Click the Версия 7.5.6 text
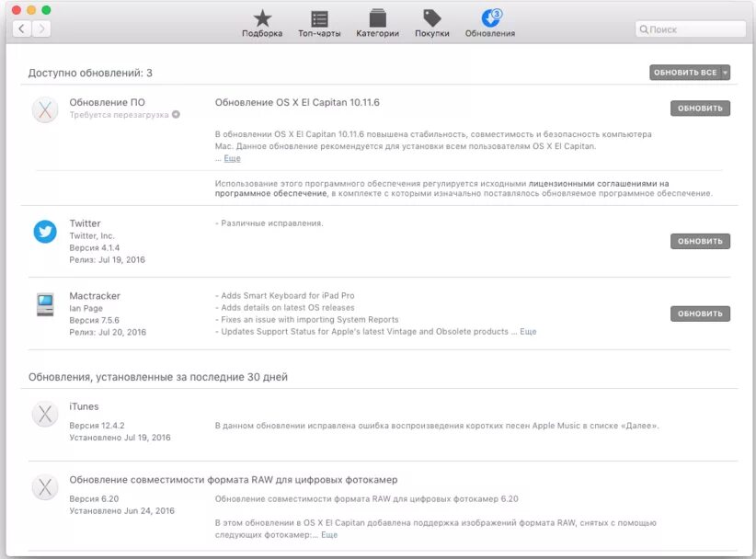This screenshot has width=756, height=559. (x=94, y=320)
